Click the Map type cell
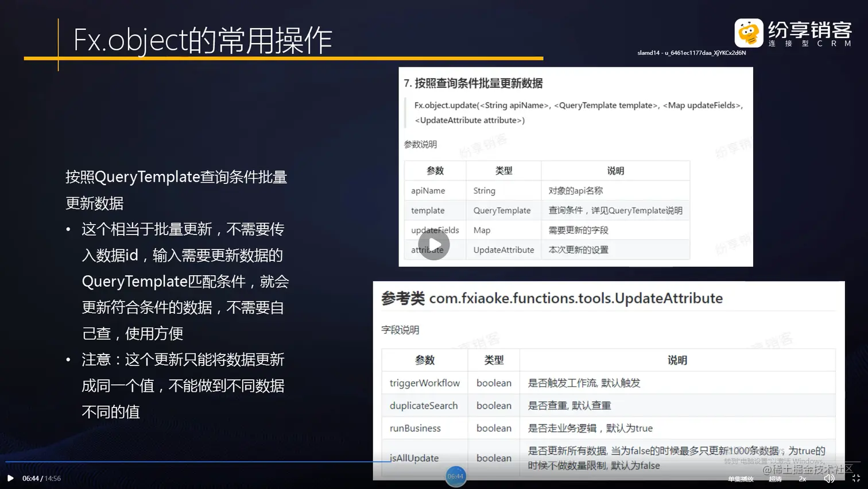 [503, 230]
